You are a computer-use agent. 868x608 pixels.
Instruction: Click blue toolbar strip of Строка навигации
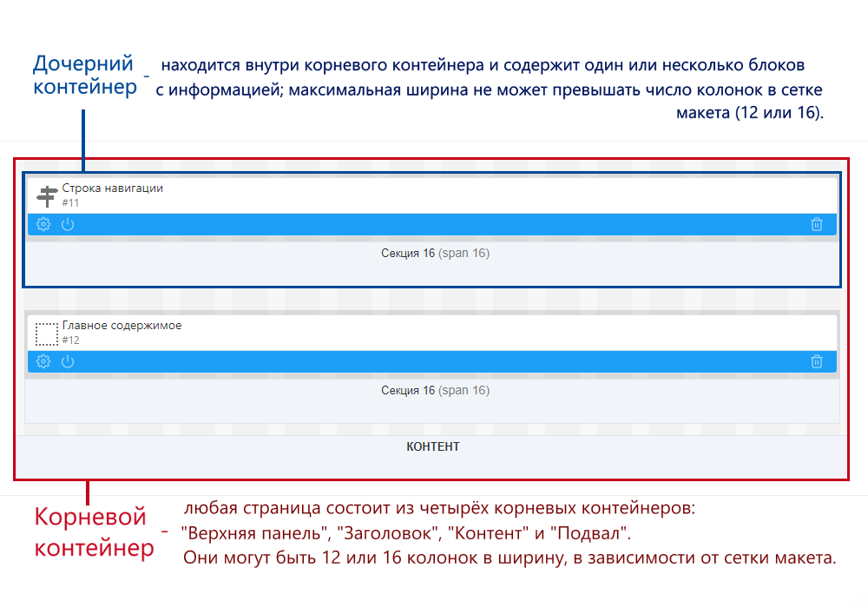(434, 225)
